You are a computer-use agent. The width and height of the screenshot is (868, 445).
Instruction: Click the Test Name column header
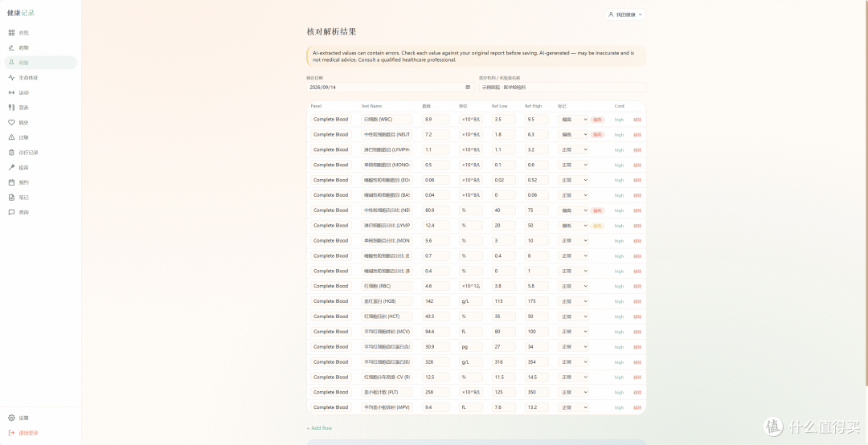[371, 106]
